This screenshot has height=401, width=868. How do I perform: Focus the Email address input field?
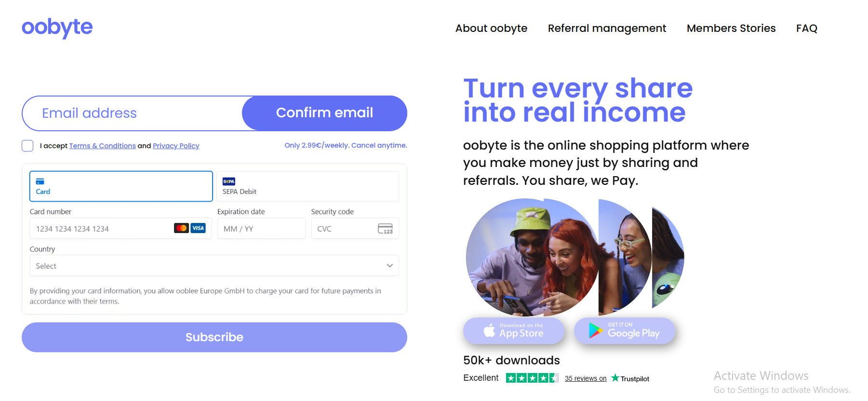pyautogui.click(x=133, y=113)
